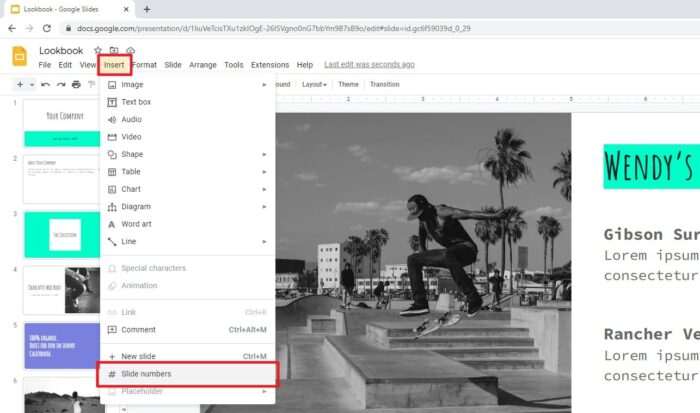Click the move to folder icon
Viewport: 700px width, 413px height.
click(x=114, y=50)
